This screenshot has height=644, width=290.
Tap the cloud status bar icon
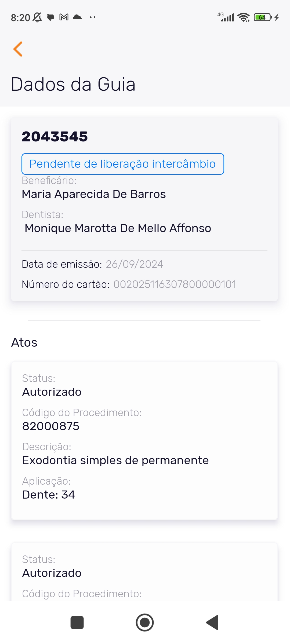click(x=77, y=17)
